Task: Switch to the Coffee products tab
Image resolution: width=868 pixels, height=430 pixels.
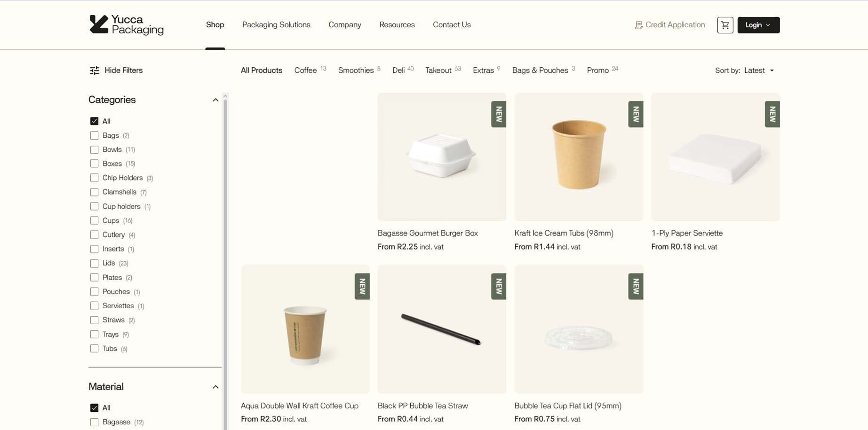Action: [310, 70]
